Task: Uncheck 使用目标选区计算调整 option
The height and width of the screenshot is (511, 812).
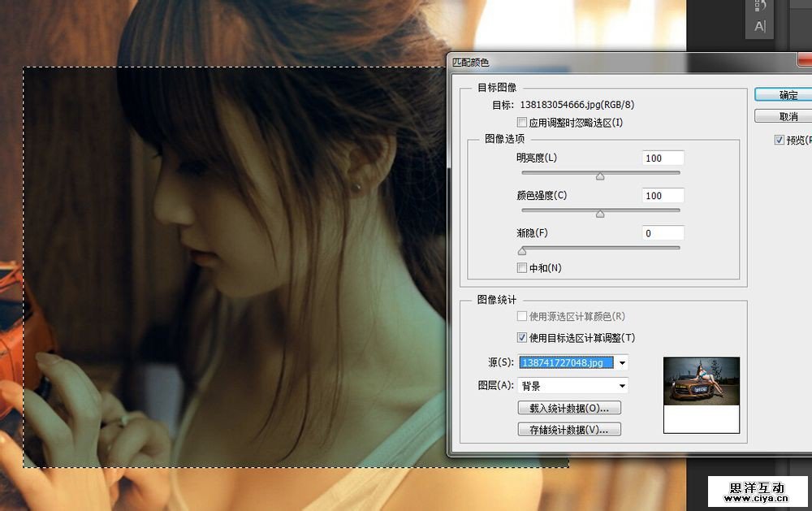Action: [522, 338]
